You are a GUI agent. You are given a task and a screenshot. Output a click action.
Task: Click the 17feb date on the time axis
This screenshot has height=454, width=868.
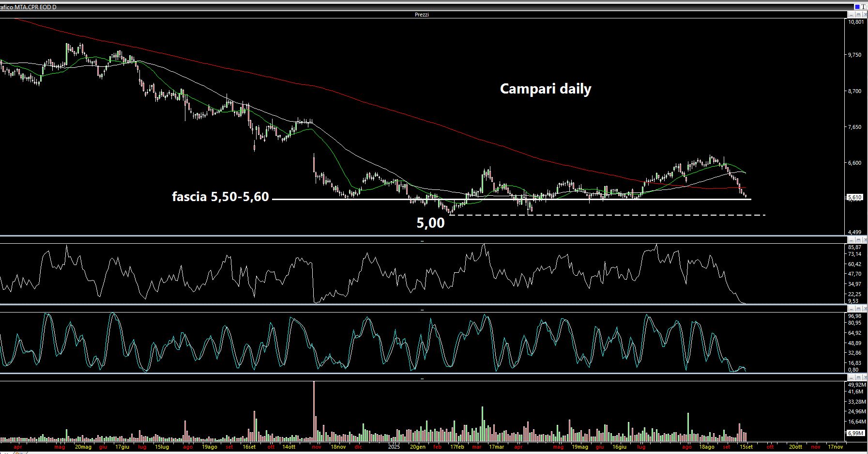[x=457, y=447]
